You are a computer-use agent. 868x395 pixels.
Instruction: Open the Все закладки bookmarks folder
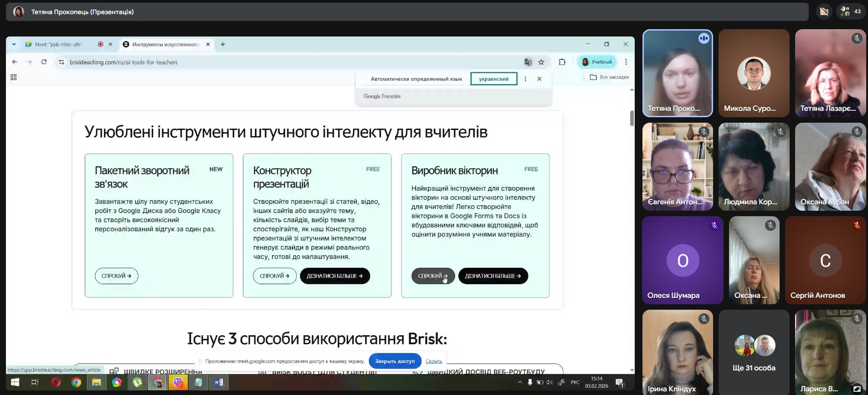609,77
